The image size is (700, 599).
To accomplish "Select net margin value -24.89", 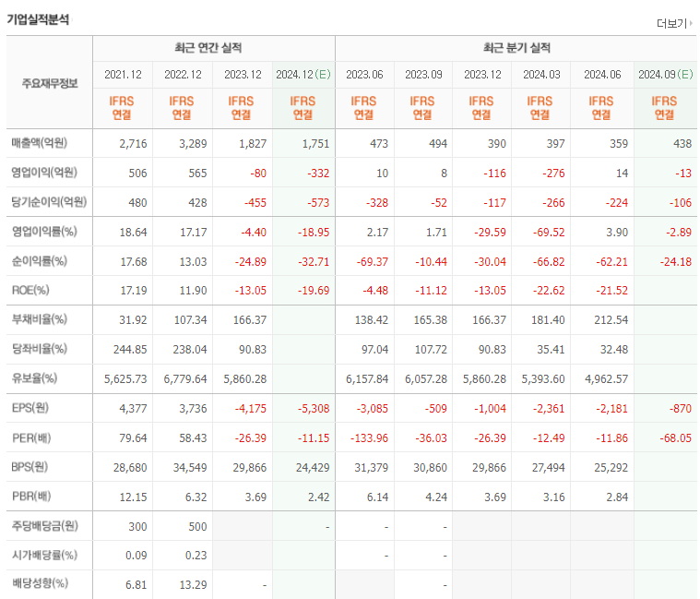I will click(x=251, y=262).
